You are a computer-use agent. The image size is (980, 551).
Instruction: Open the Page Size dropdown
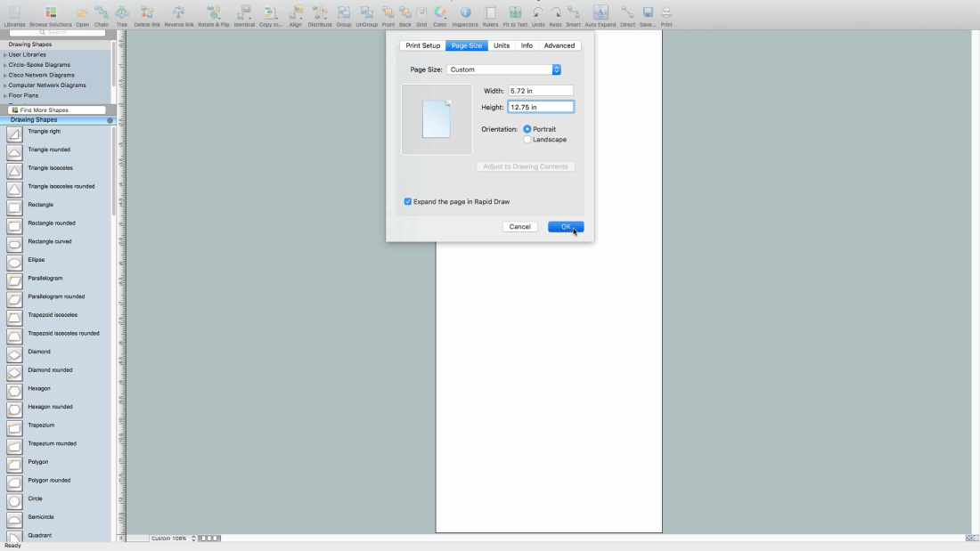pos(503,69)
